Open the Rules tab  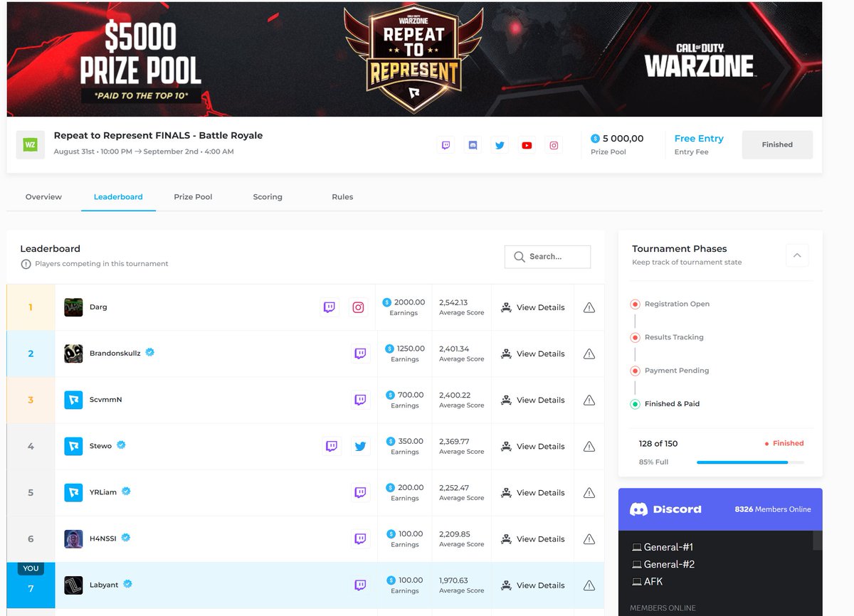342,196
